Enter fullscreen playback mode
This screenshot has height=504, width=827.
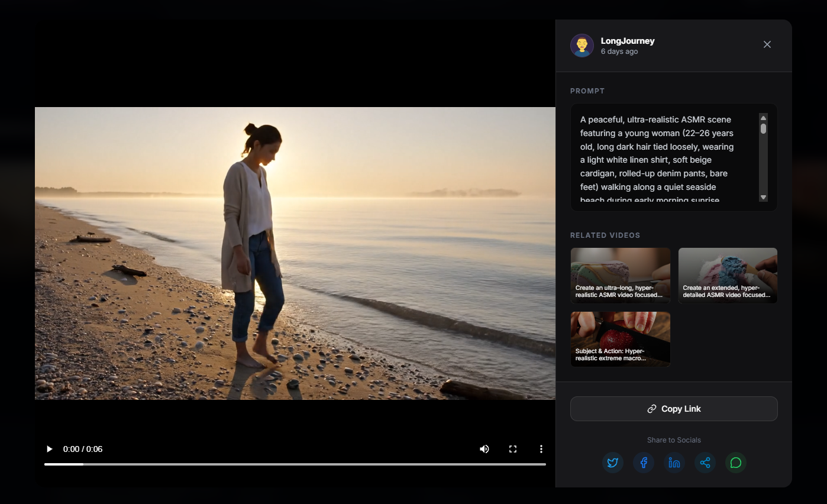(x=513, y=448)
